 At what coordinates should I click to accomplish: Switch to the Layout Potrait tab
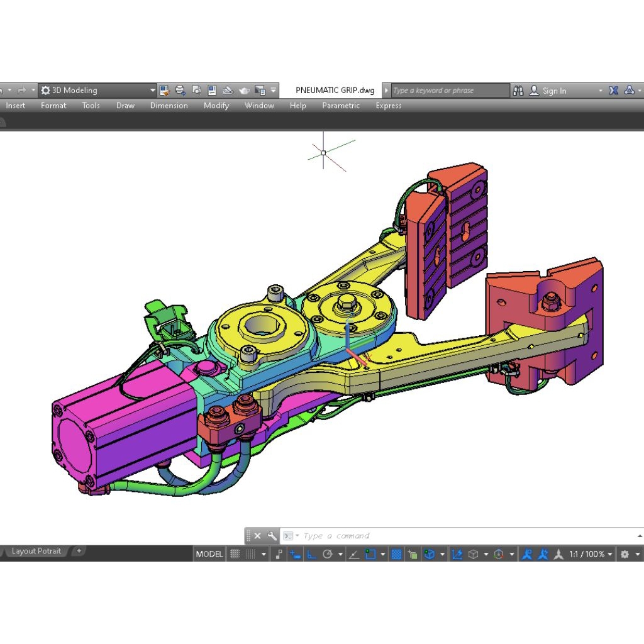[x=36, y=551]
